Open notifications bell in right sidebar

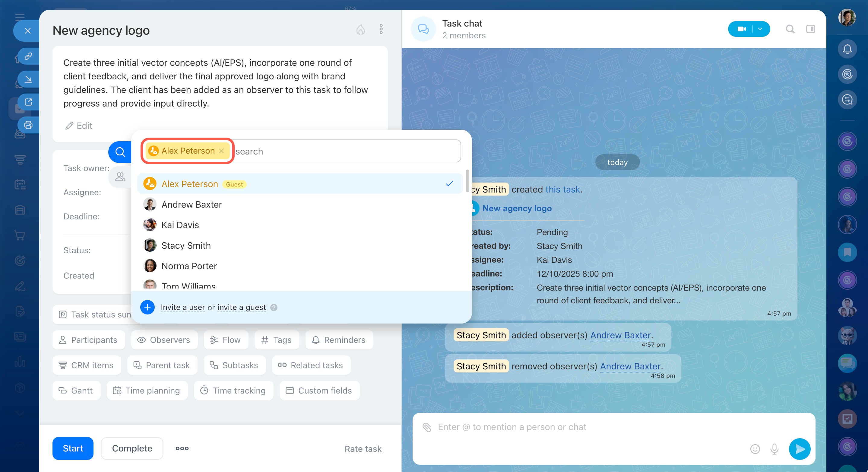click(847, 49)
